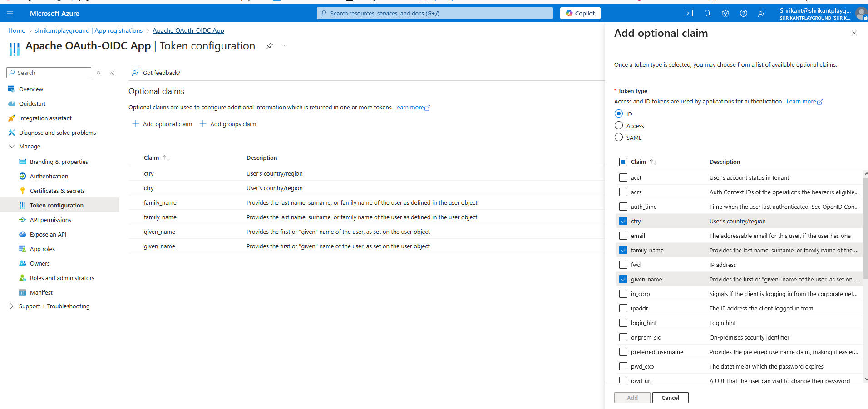Check the pwd_exp claim checkbox
Image resolution: width=868 pixels, height=409 pixels.
click(623, 366)
